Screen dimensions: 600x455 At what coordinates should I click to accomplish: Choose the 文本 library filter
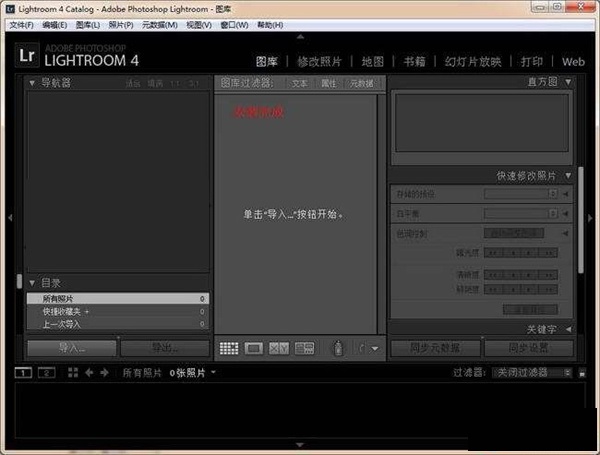coord(299,83)
